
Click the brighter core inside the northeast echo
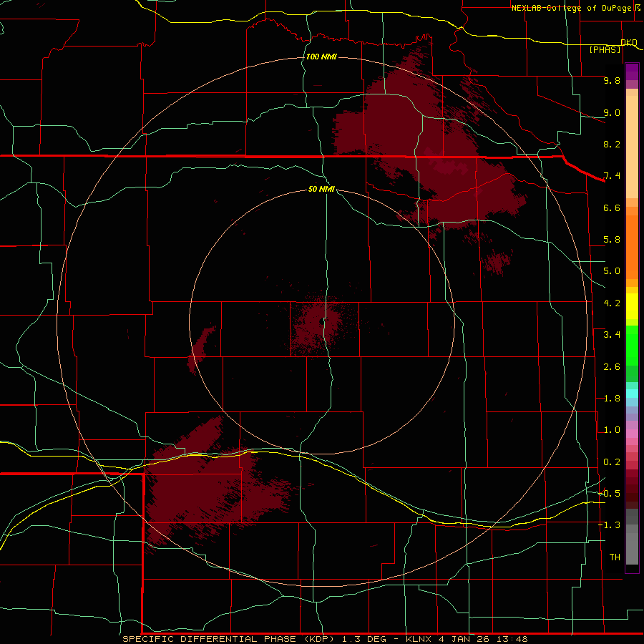click(446, 163)
